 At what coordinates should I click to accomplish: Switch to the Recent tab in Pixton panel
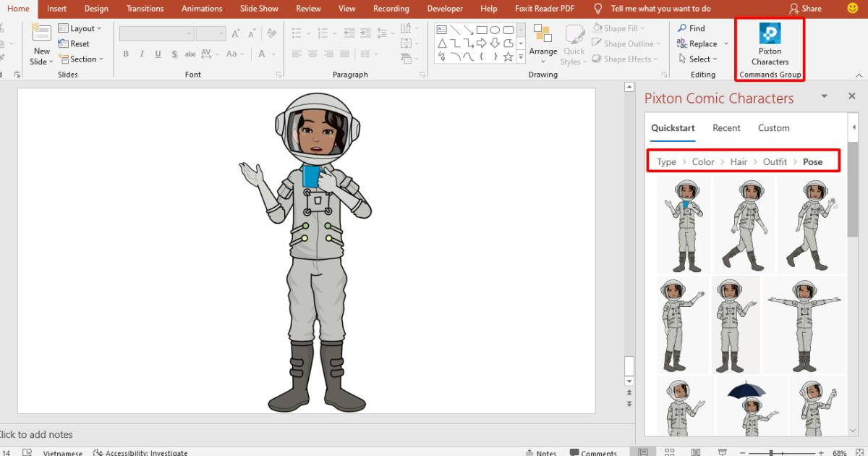[x=726, y=127]
